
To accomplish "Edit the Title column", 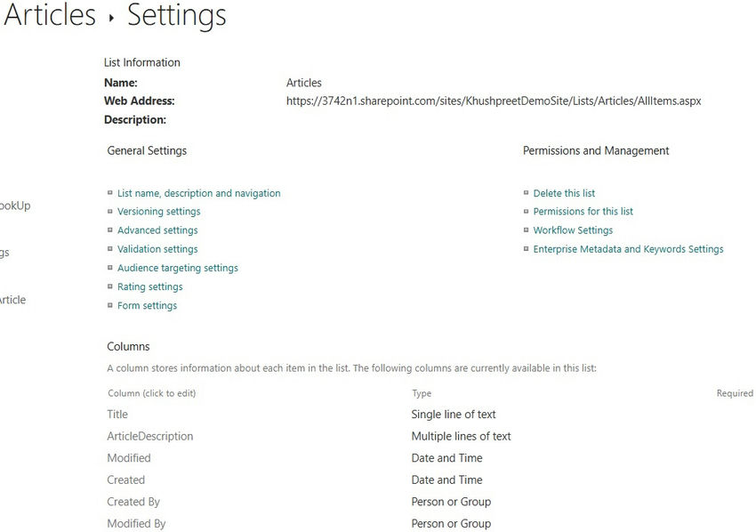I will coord(117,415).
